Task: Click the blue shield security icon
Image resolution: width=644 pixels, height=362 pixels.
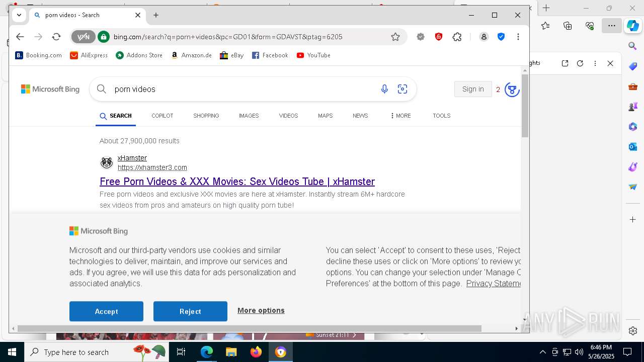Action: pos(501,37)
